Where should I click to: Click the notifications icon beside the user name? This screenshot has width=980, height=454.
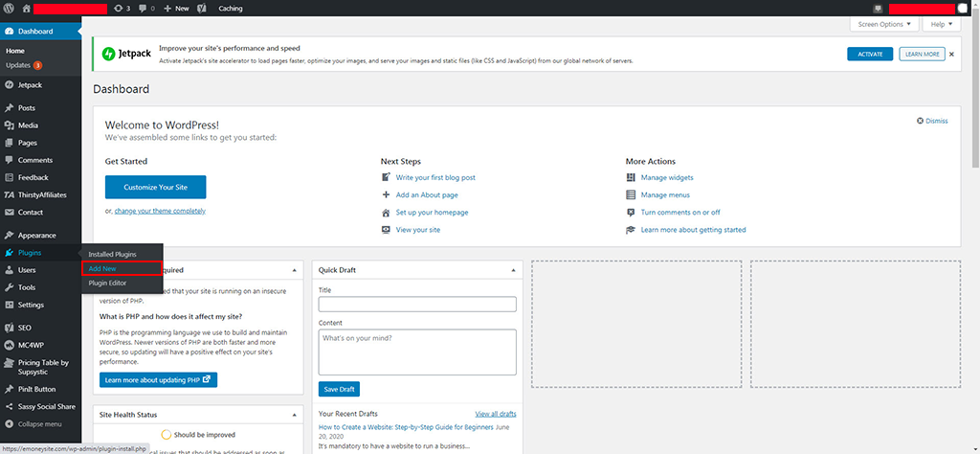click(879, 9)
